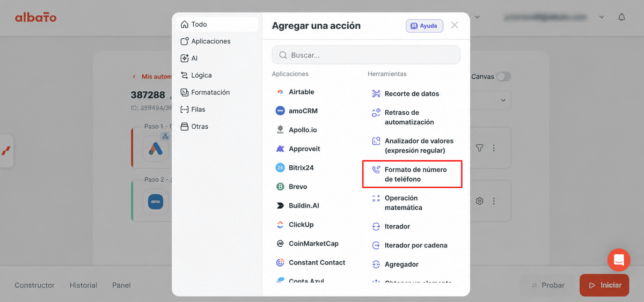Go back via Mis autom link
644x302 pixels.
(x=152, y=77)
